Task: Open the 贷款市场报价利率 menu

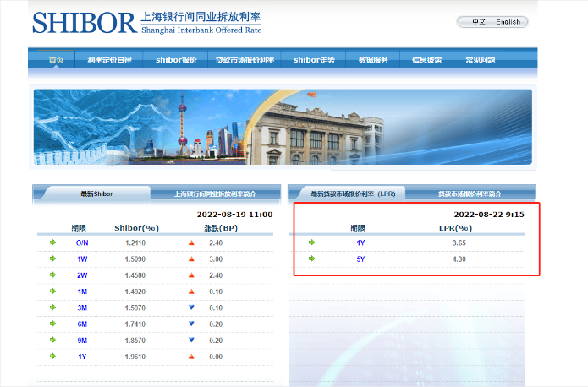Action: click(x=245, y=59)
